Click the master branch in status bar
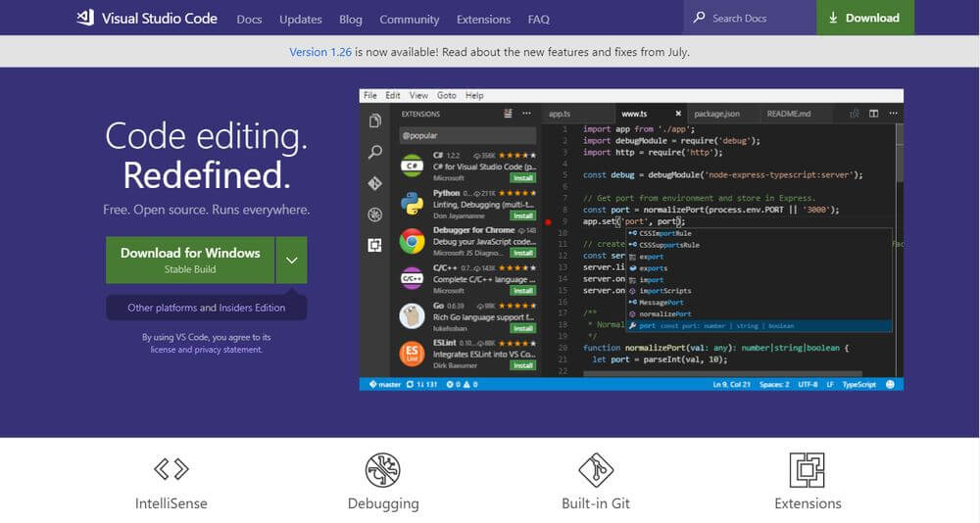 click(385, 384)
